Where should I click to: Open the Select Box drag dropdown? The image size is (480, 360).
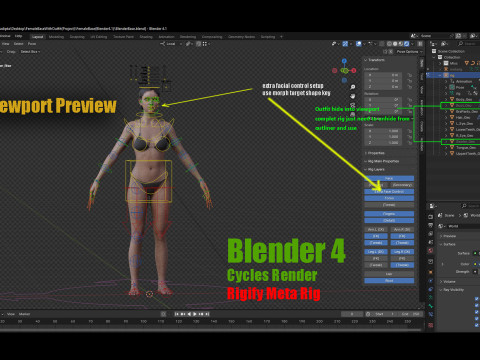[30, 52]
